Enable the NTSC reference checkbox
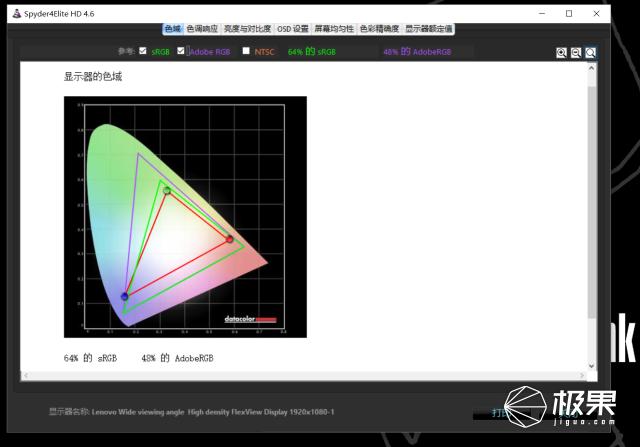 246,51
